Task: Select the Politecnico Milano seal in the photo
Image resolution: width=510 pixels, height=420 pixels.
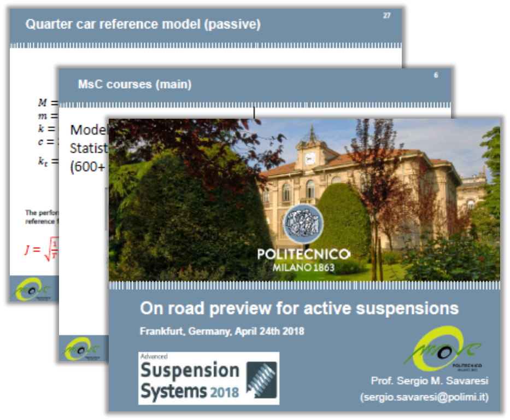Action: [x=304, y=223]
